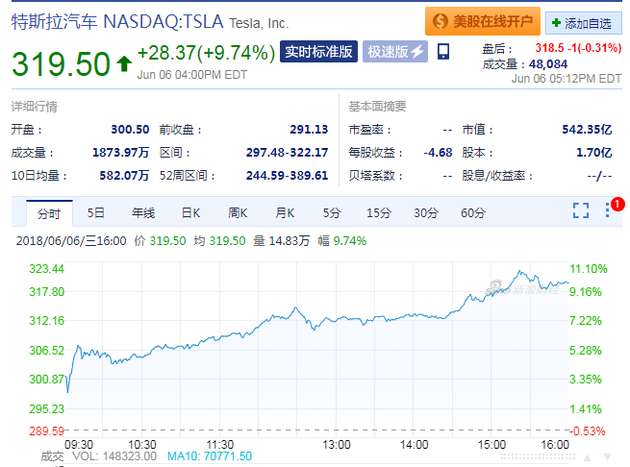Select the 年线 chart tab
Image resolution: width=630 pixels, height=467 pixels.
tap(143, 213)
